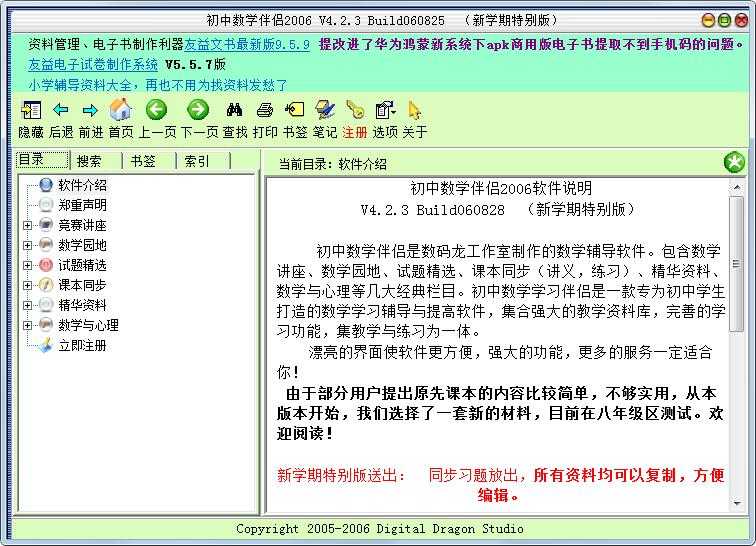Expand the 数学园地 tree node
This screenshot has width=756, height=546.
click(x=28, y=245)
